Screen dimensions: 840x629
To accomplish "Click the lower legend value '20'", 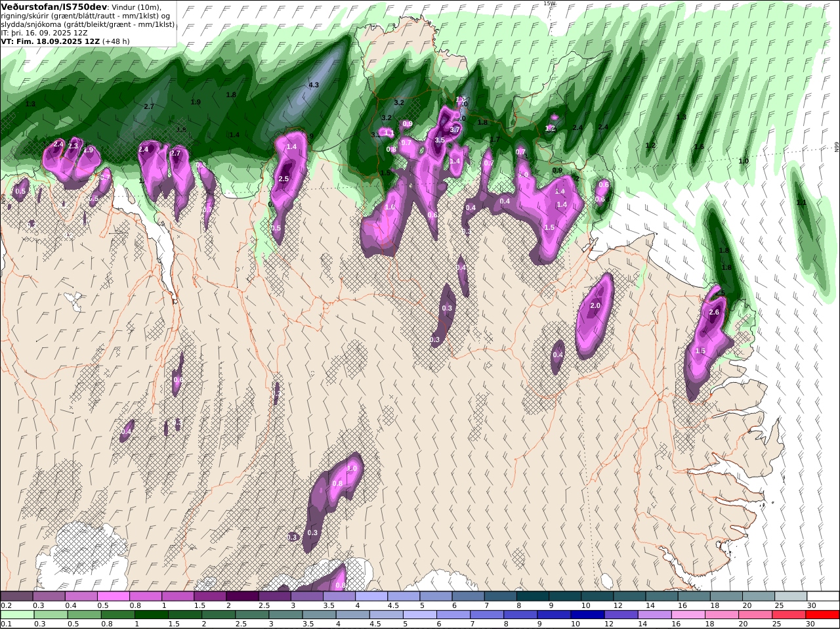I will (743, 624).
